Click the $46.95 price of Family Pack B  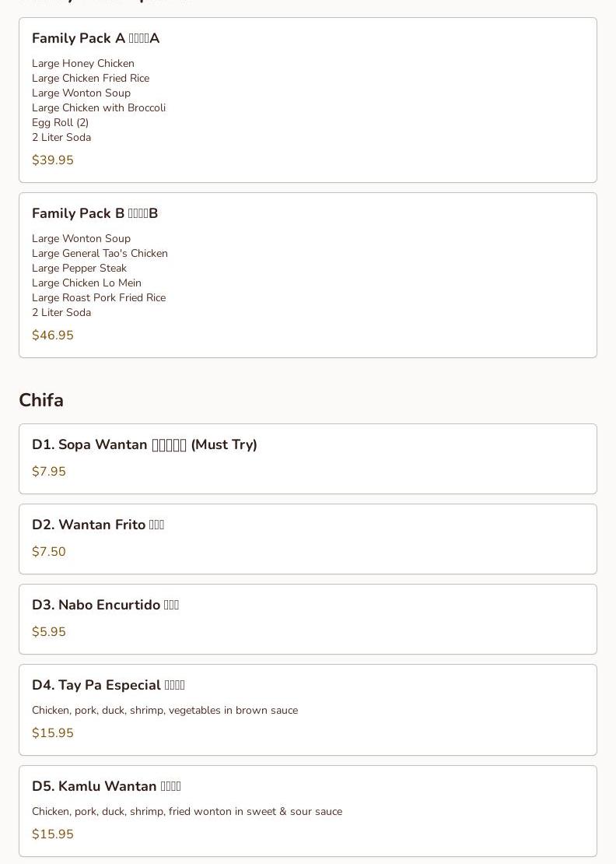tap(53, 335)
